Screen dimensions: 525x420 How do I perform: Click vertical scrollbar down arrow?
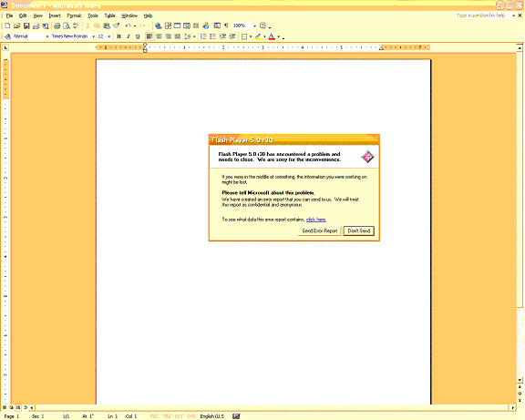(x=520, y=380)
